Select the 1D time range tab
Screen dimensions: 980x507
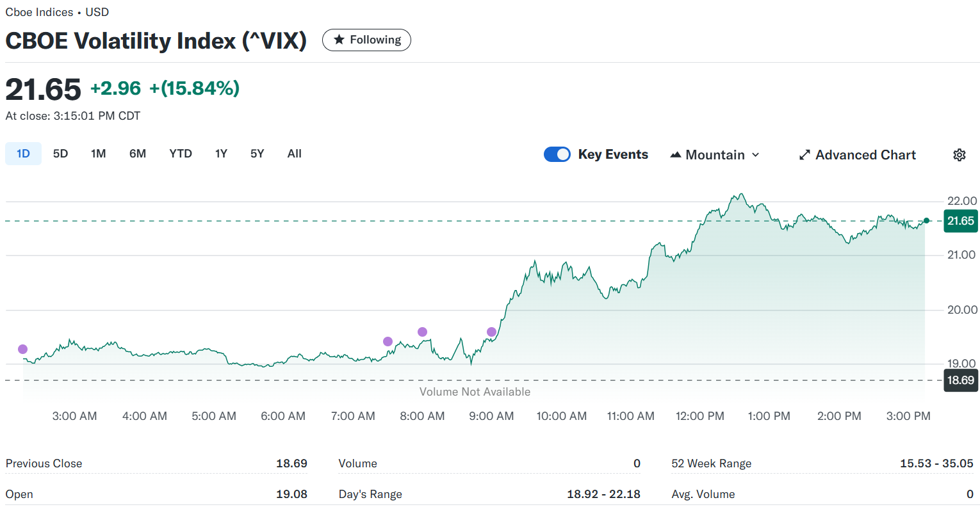point(23,154)
